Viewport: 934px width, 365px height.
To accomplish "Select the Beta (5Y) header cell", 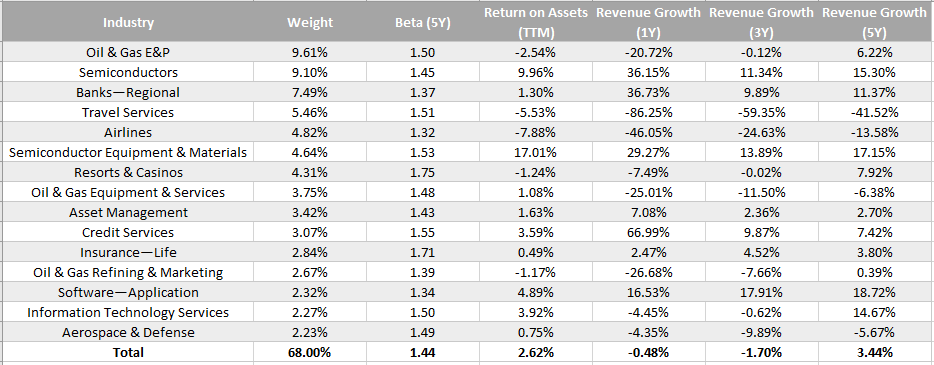I will click(x=422, y=23).
